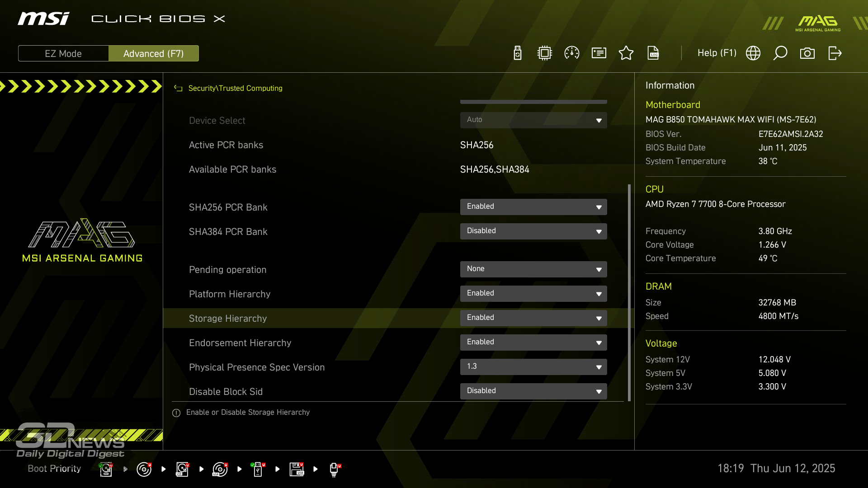Screen dimensions: 868x488
Task: Click the Active PCR banks label
Action: [226, 145]
